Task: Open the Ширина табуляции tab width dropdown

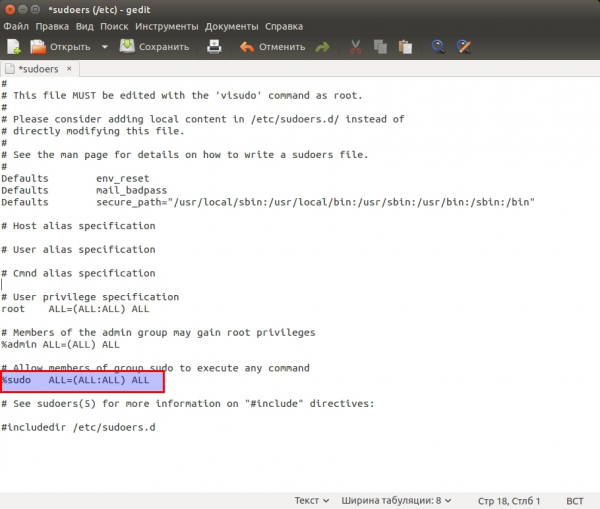Action: coord(396,500)
